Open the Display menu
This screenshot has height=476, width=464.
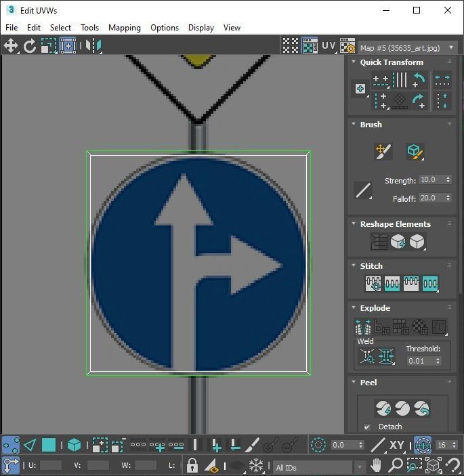pos(201,28)
